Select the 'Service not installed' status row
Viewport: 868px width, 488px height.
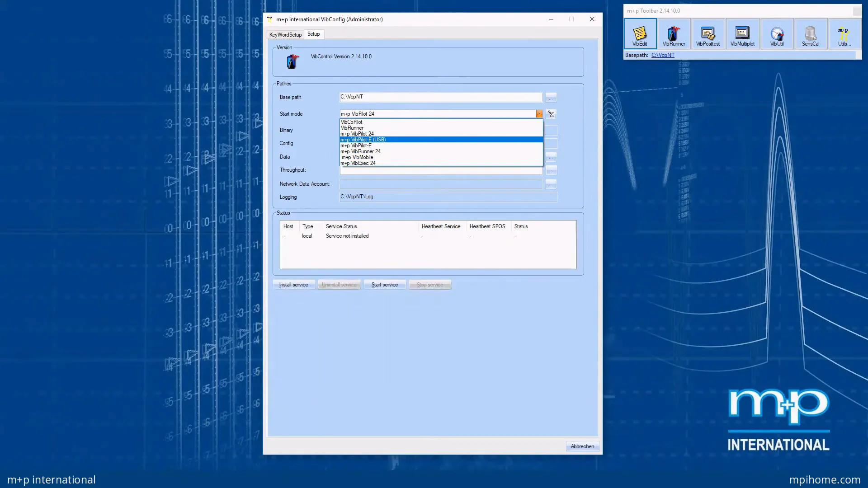coord(428,236)
